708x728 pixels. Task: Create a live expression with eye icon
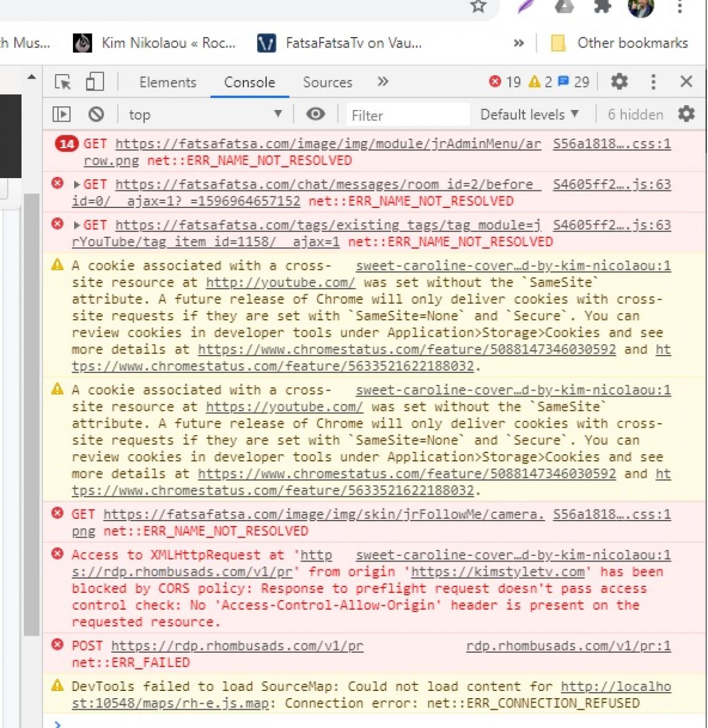[x=316, y=114]
